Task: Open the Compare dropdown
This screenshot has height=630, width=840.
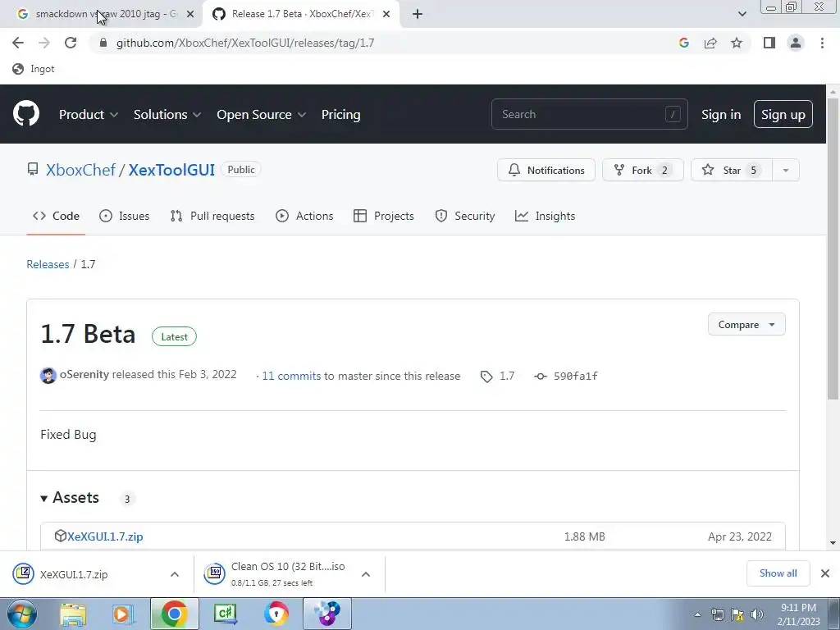Action: click(746, 325)
